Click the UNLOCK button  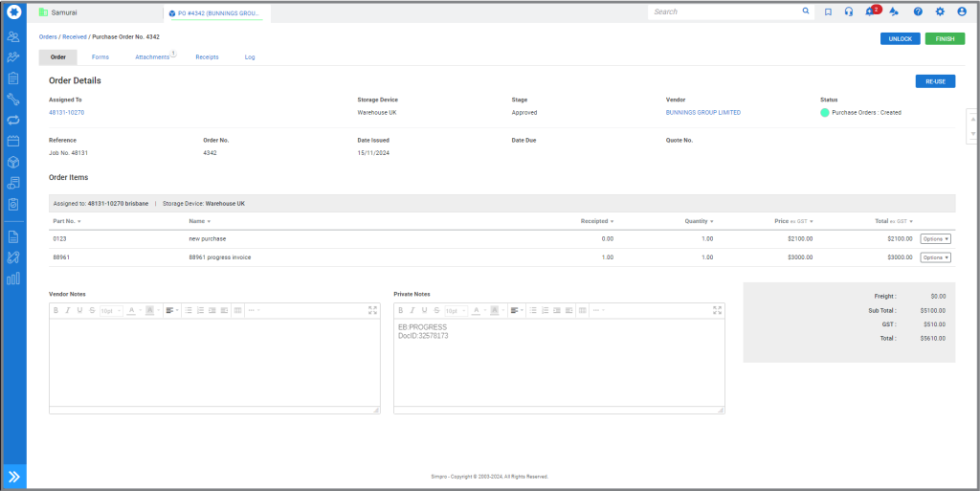pyautogui.click(x=900, y=38)
